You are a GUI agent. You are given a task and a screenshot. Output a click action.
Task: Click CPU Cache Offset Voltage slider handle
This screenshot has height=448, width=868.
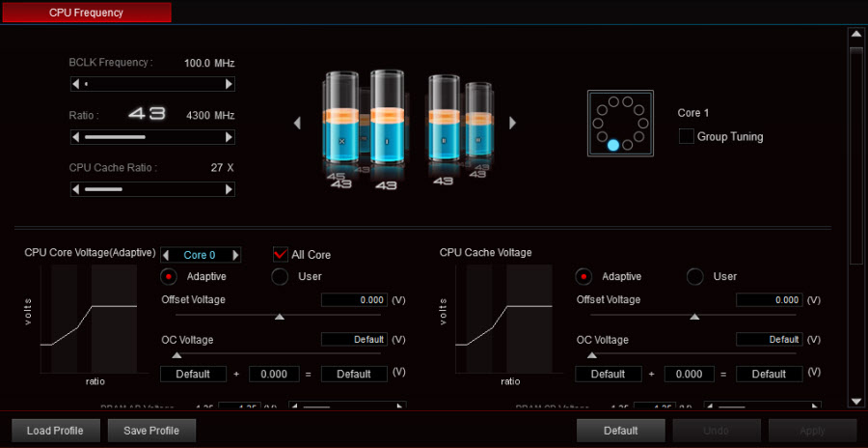click(694, 316)
